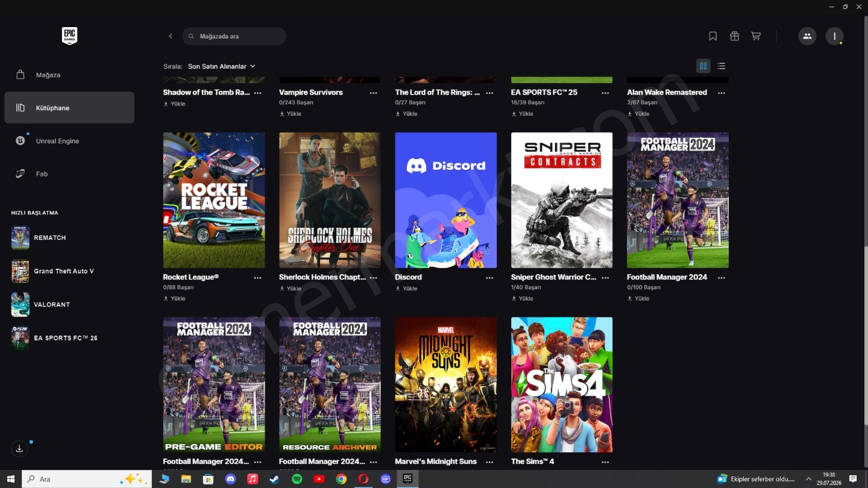Viewport: 868px width, 488px height.
Task: Open Spotify from the Windows taskbar
Action: coord(297,479)
